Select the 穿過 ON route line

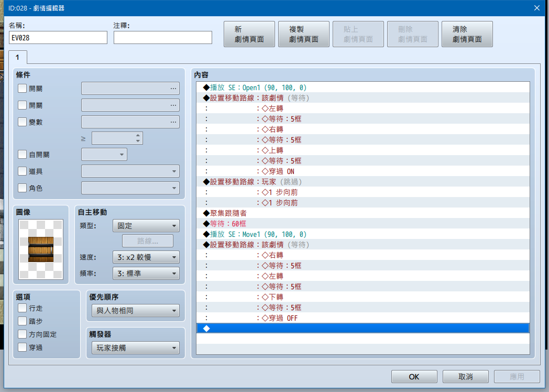point(363,171)
